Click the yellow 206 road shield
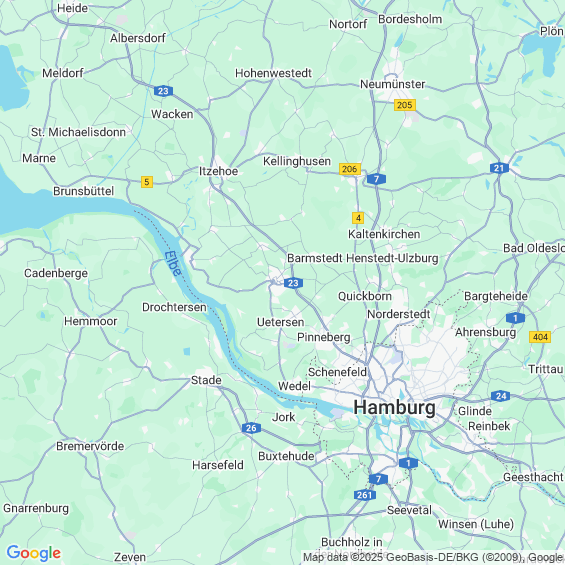The height and width of the screenshot is (565, 565). (350, 169)
